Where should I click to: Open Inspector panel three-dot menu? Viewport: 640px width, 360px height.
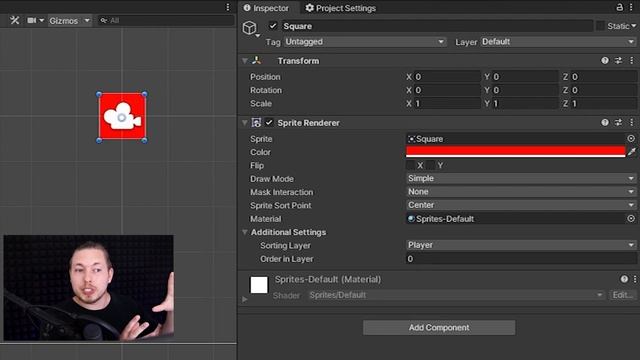pos(631,7)
